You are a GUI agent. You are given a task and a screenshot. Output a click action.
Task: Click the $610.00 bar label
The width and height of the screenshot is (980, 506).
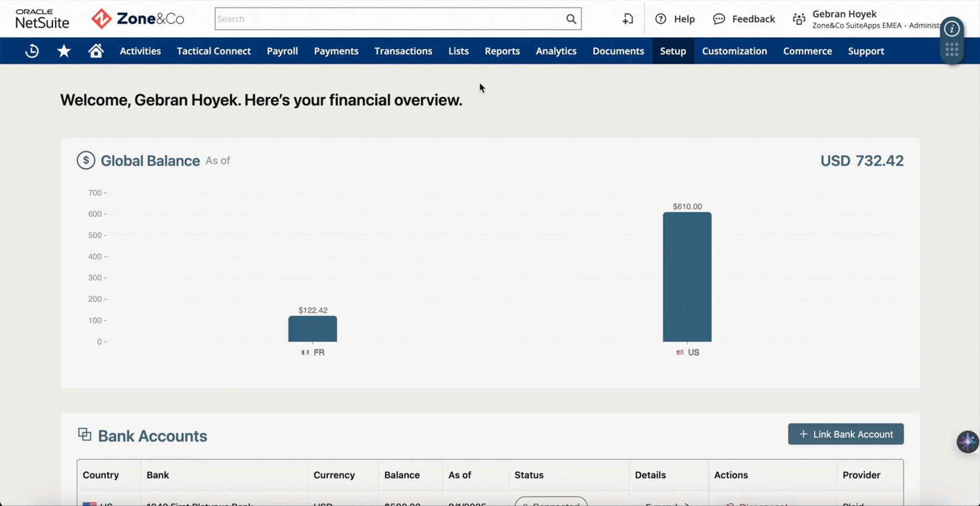tap(687, 207)
